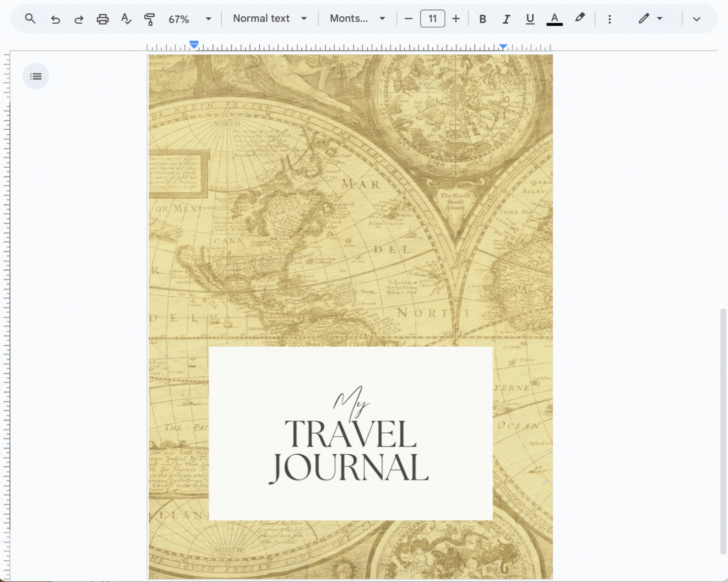The height and width of the screenshot is (582, 728).
Task: Select the paint format tool
Action: point(149,19)
